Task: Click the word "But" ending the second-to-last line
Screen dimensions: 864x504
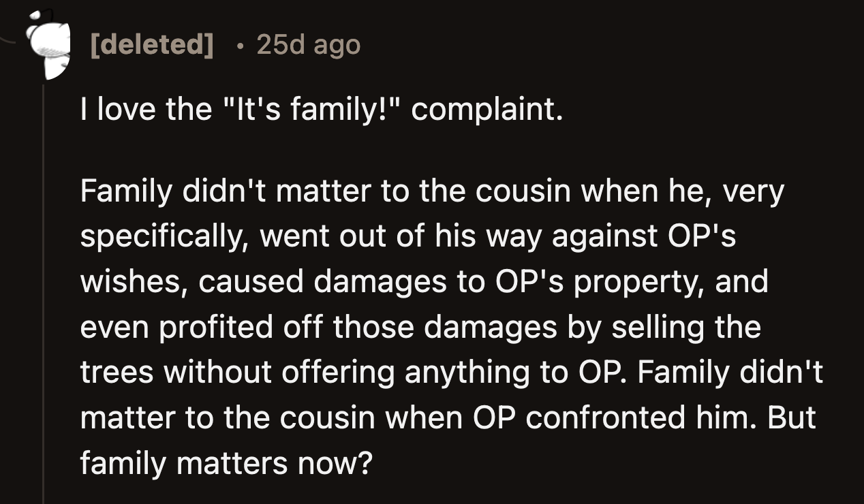Action: click(x=792, y=417)
